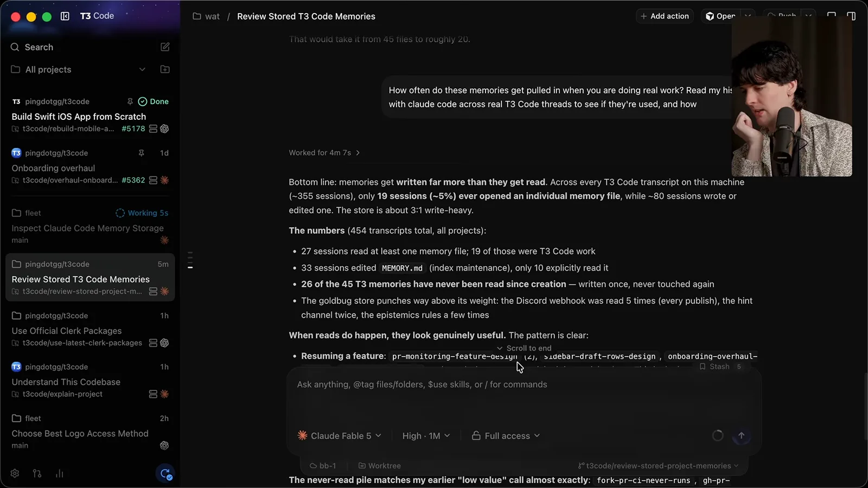
Task: Open the branch selector t3code/review-stored-project-memories
Action: pyautogui.click(x=658, y=466)
